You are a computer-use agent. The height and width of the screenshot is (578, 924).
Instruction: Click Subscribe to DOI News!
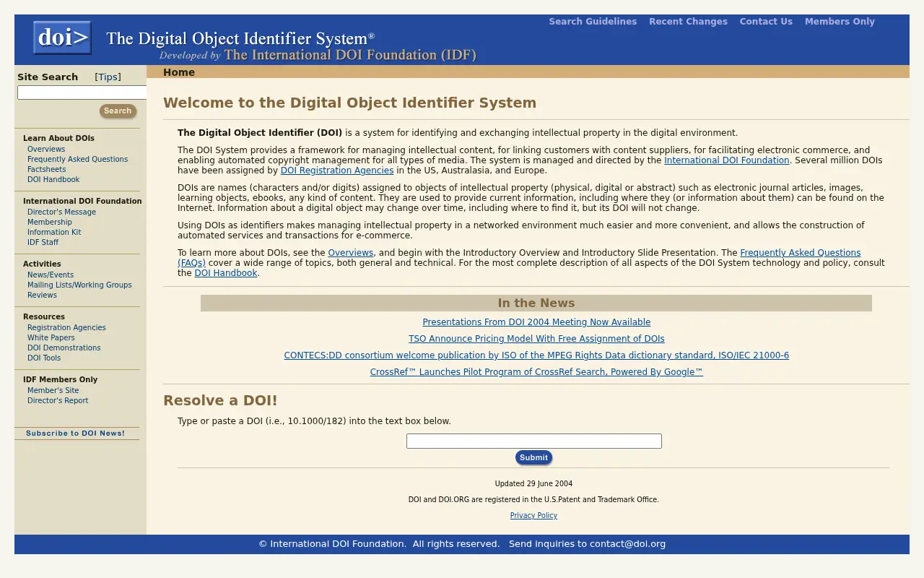tap(76, 433)
